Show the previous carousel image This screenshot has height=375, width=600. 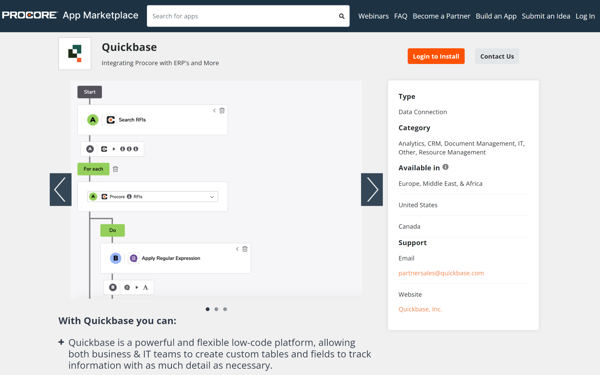[60, 189]
